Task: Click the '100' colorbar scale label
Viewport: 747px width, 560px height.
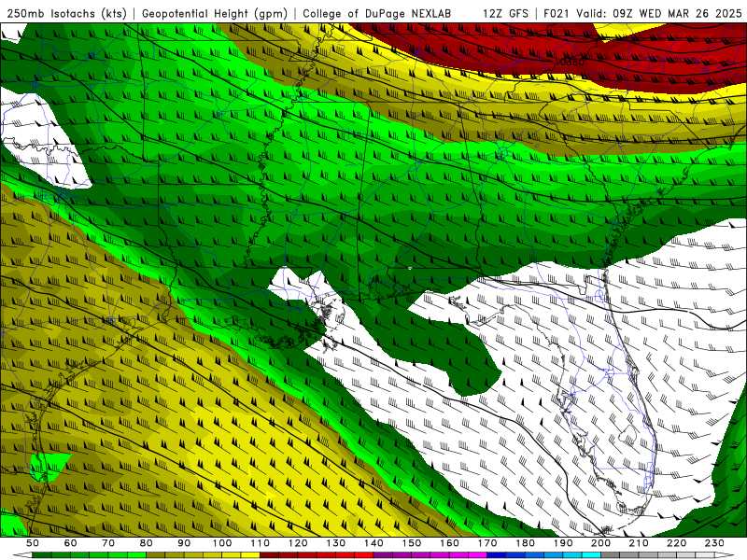Action: [x=222, y=543]
